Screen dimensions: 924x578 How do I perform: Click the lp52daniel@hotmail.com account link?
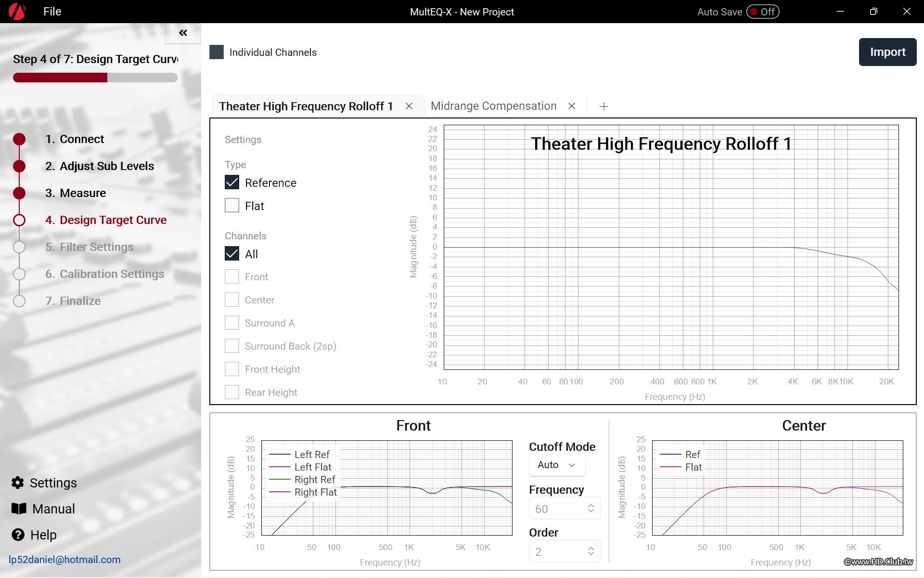(64, 560)
